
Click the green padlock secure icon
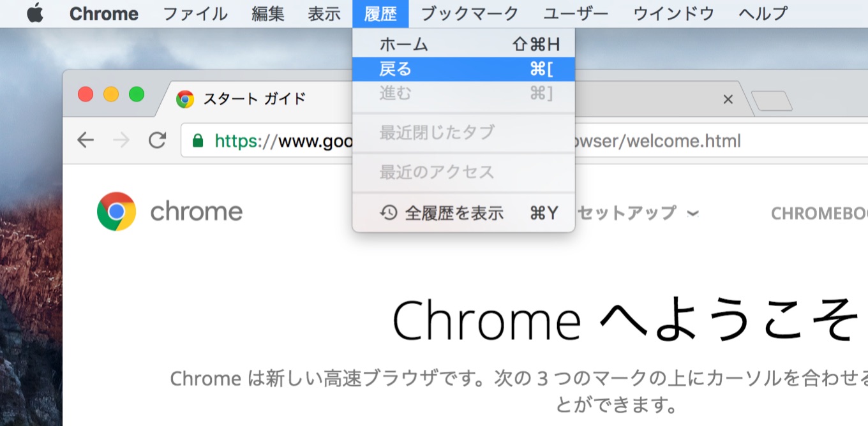pyautogui.click(x=198, y=140)
